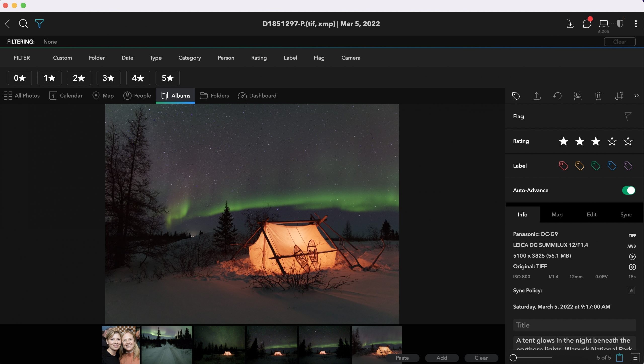Viewport: 644px width, 364px height.
Task: Click the laptop device icon showing 6,205
Action: point(603,24)
